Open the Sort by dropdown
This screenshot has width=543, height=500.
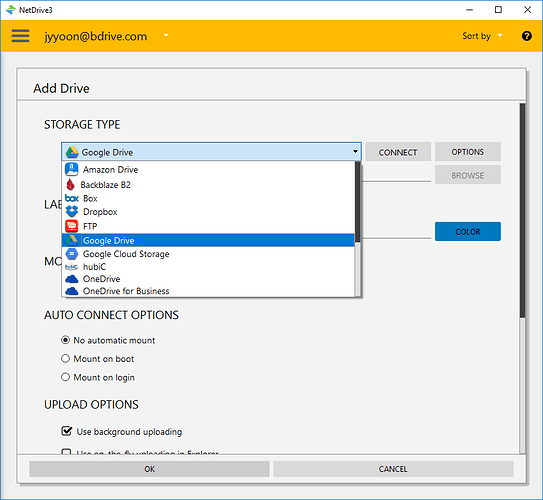click(x=482, y=36)
